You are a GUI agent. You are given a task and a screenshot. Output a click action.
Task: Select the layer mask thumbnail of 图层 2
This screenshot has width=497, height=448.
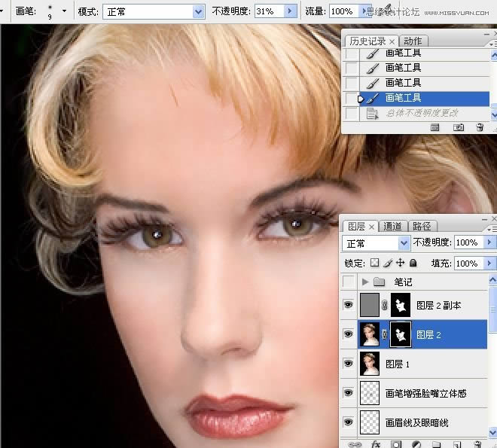click(401, 334)
